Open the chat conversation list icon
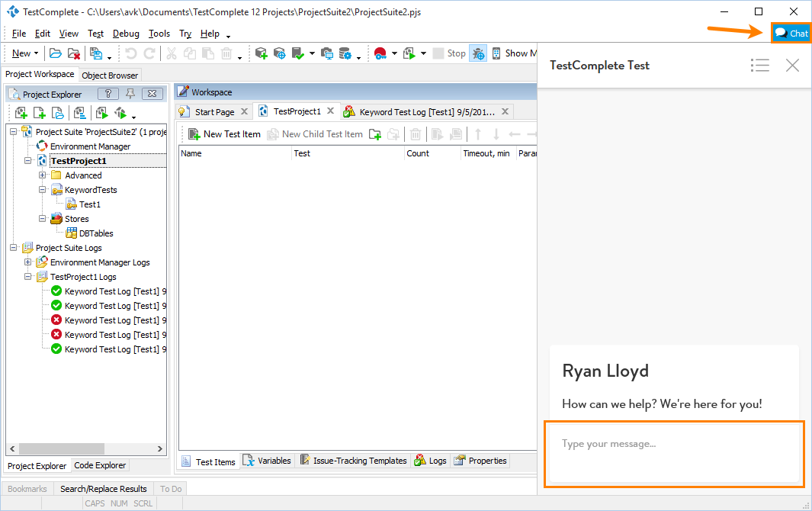The image size is (812, 511). (760, 66)
